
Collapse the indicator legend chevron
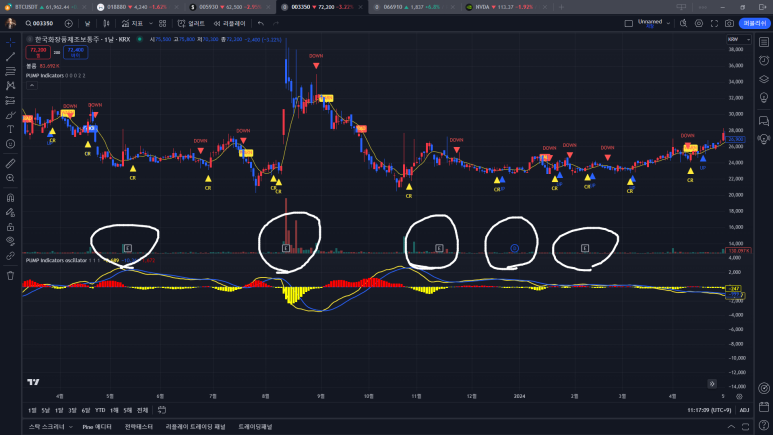(31, 84)
